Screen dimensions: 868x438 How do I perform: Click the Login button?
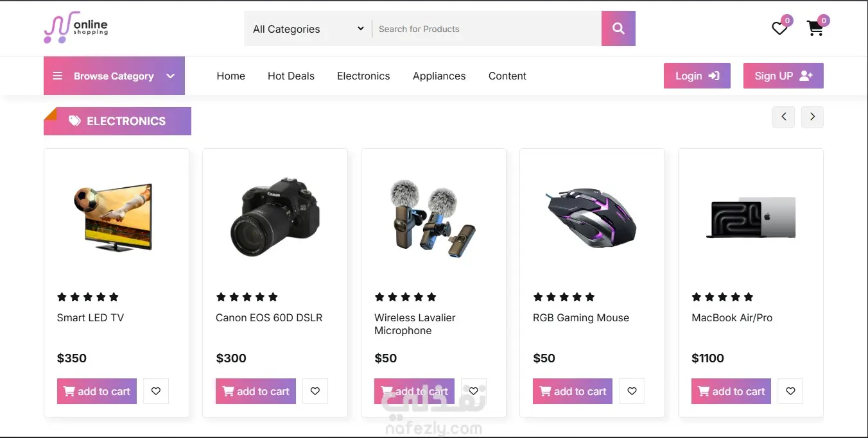click(x=697, y=76)
